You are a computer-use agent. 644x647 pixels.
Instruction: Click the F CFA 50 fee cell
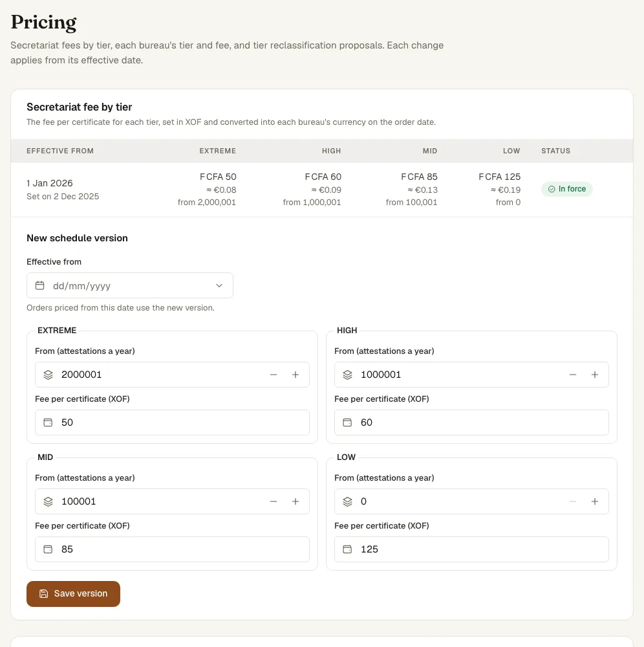(218, 177)
